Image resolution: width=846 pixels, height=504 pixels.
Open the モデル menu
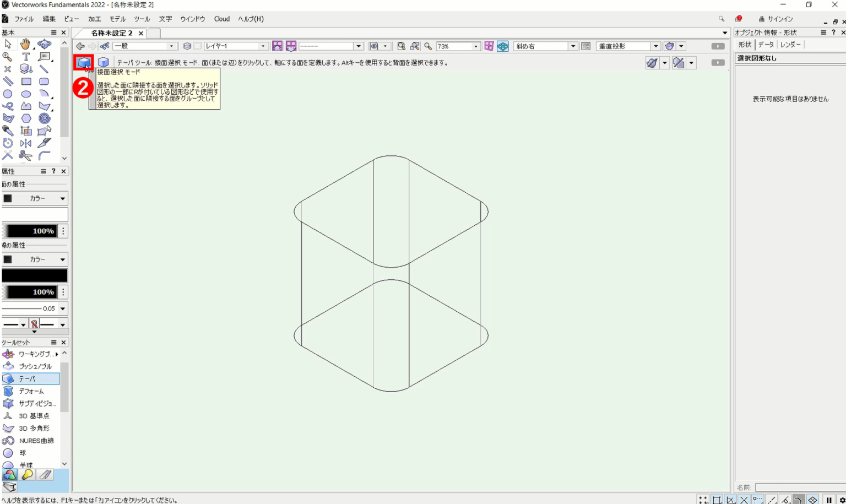point(117,19)
